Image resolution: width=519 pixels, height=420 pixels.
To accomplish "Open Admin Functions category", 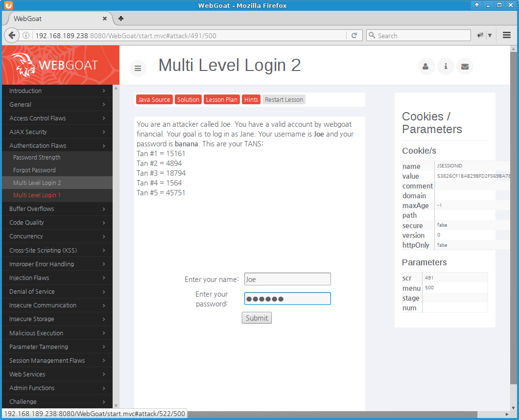I will click(x=57, y=388).
